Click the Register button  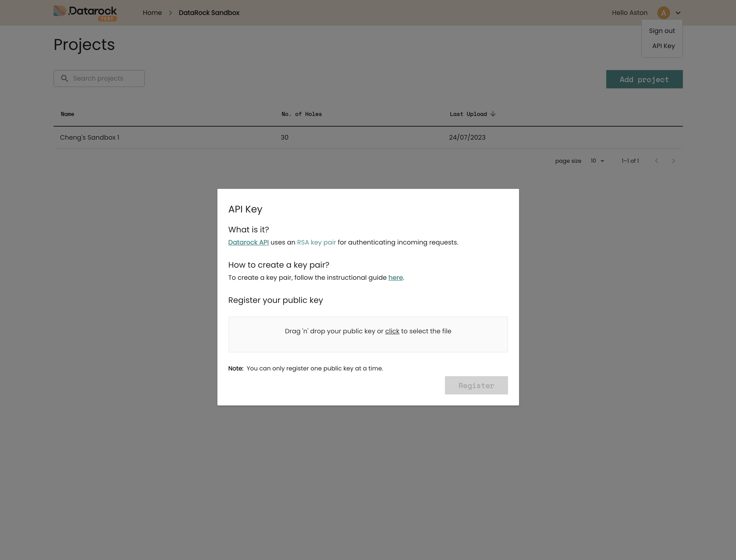pyautogui.click(x=476, y=385)
